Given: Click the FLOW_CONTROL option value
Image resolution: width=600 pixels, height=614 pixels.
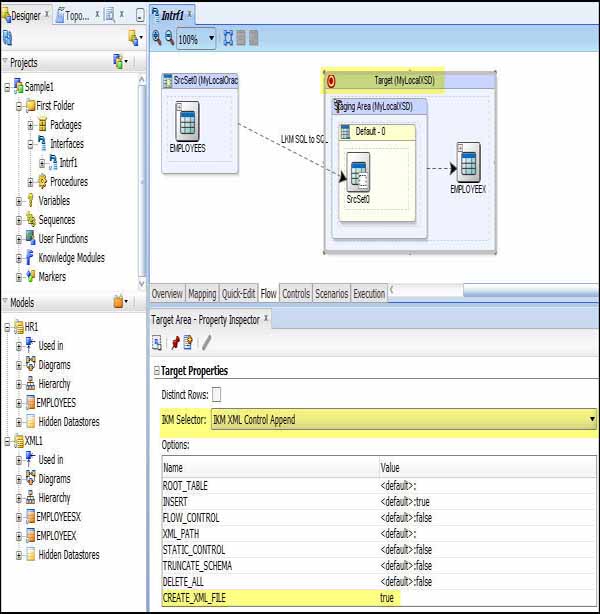Looking at the screenshot, I should pyautogui.click(x=487, y=518).
